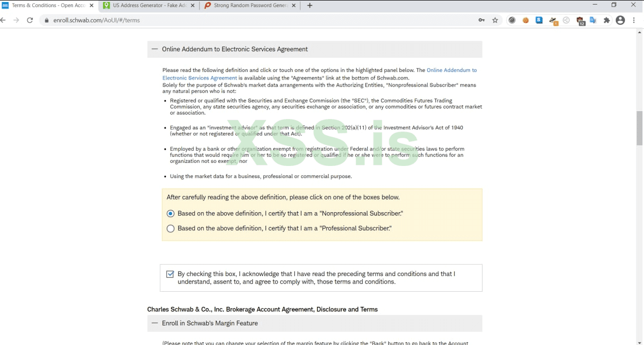
Task: Click the 'Registered or qualified with the Securities' bullet
Action: click(326, 107)
